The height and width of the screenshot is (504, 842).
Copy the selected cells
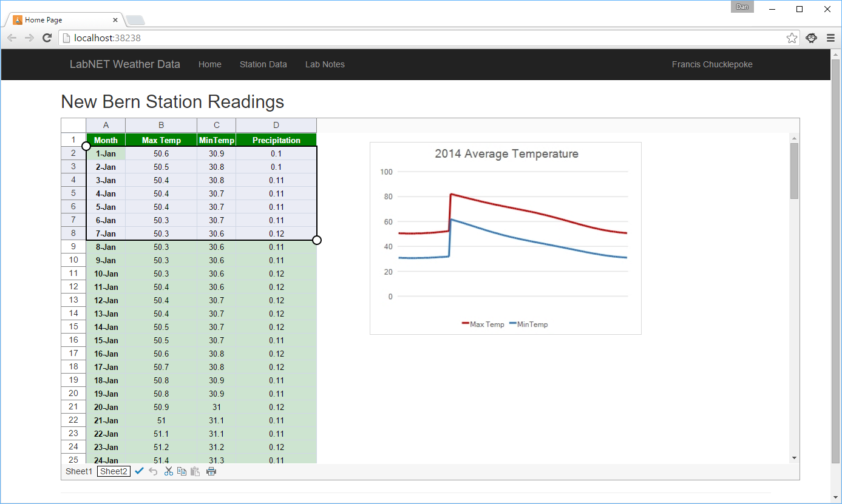182,471
